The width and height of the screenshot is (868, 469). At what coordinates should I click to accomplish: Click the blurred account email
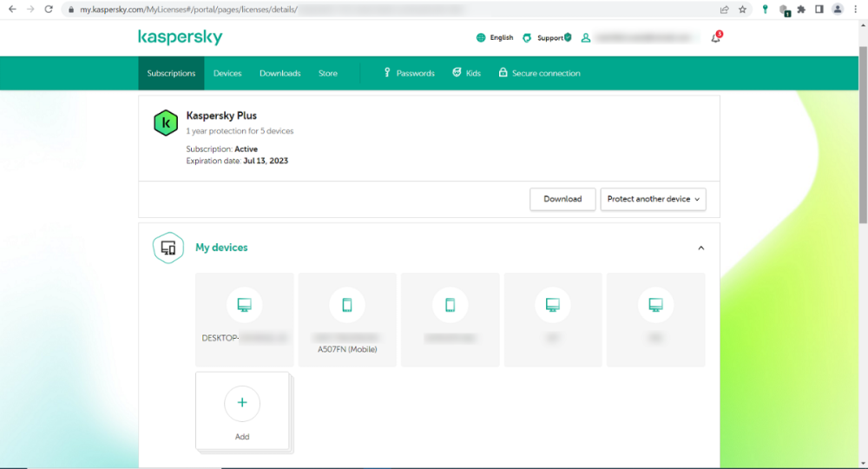[644, 37]
